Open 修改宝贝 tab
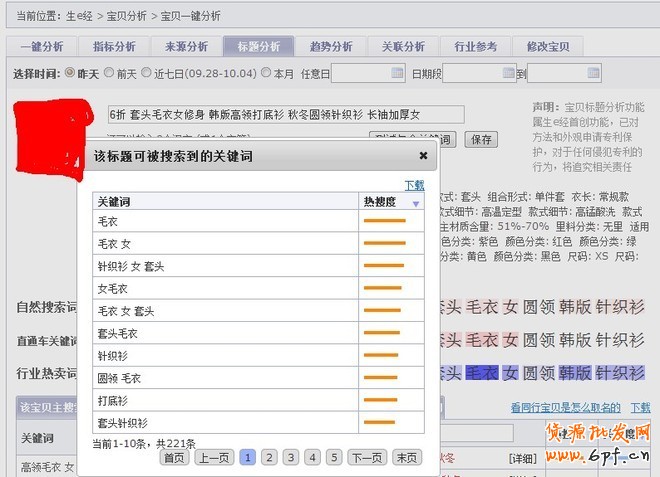This screenshot has height=477, width=660. [x=548, y=46]
